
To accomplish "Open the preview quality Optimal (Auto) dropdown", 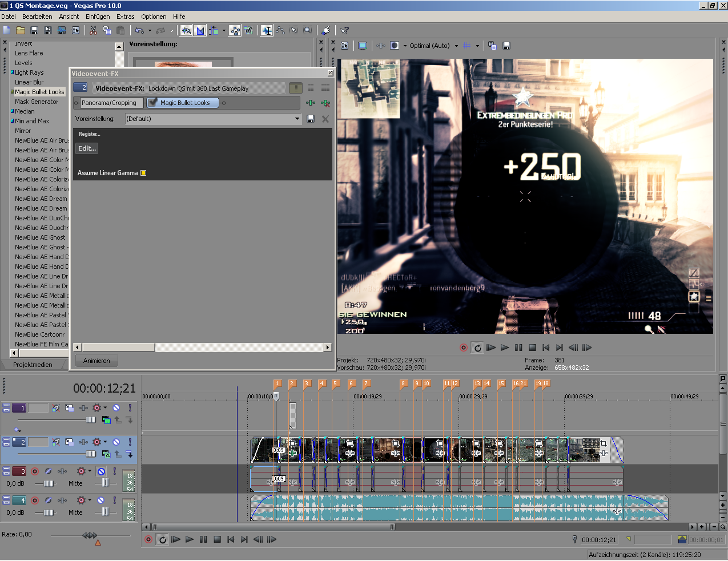I will coord(456,46).
